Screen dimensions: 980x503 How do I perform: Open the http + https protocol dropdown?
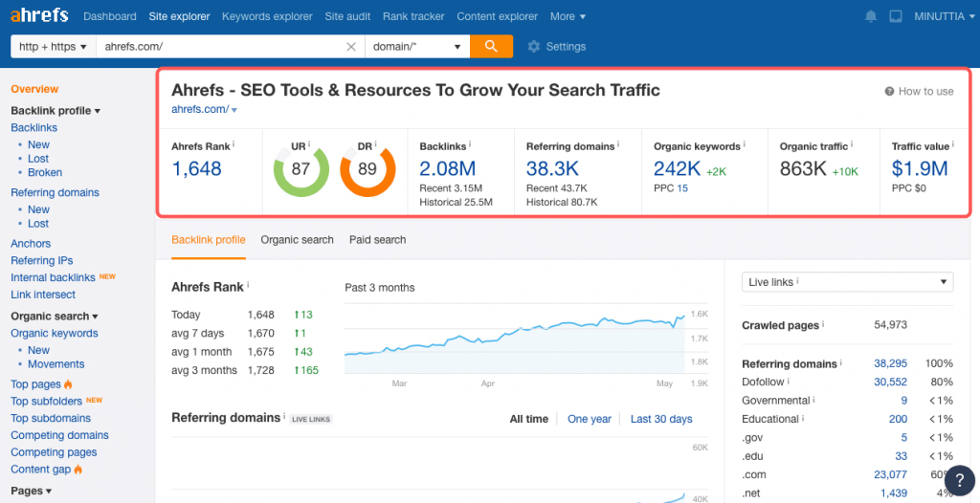click(54, 47)
